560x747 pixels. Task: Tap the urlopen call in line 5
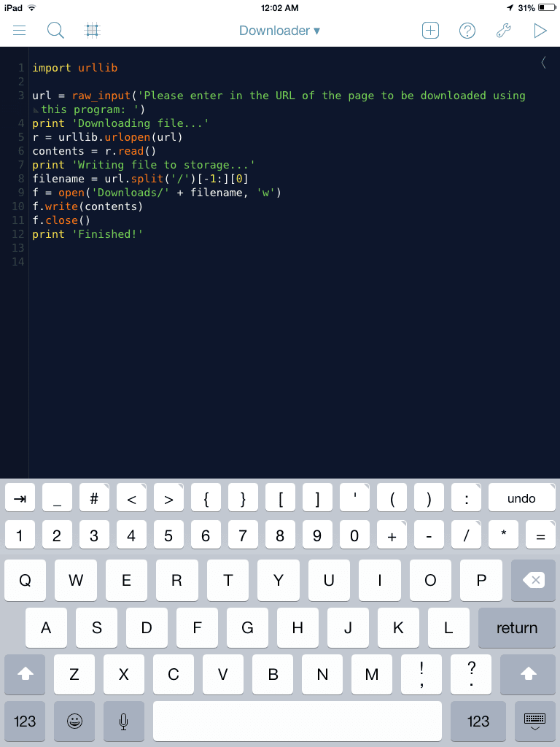tap(128, 137)
